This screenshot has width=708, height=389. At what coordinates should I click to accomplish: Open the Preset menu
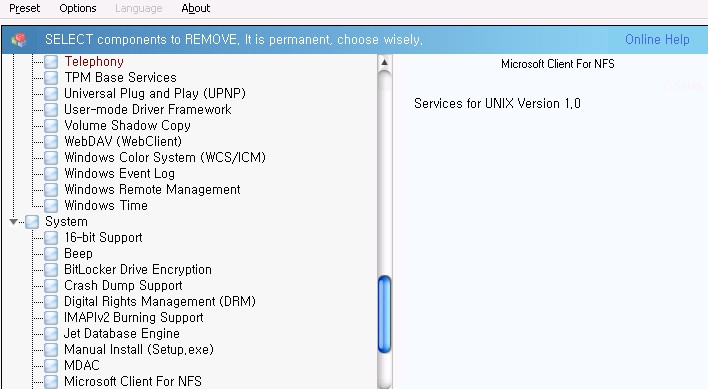pyautogui.click(x=24, y=8)
